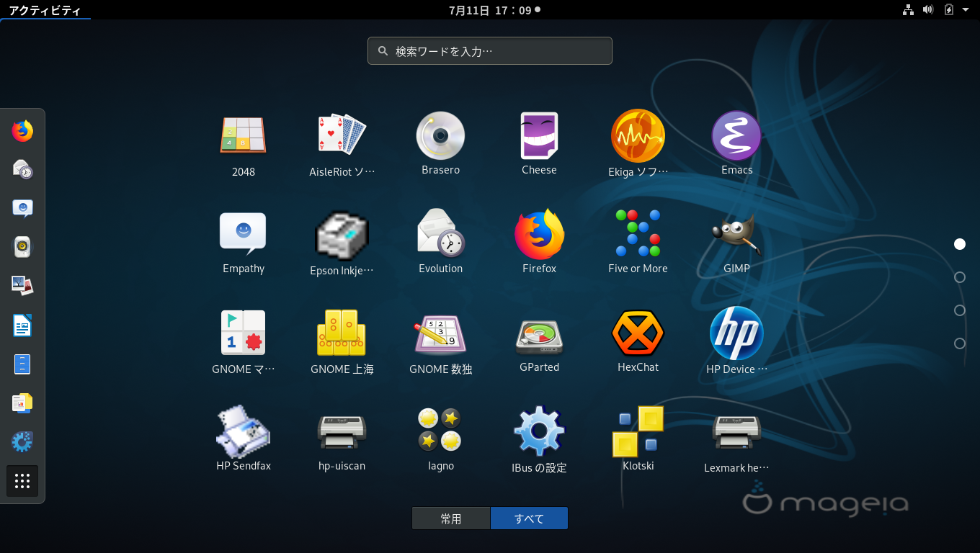This screenshot has width=980, height=553.
Task: Open the volume indicator in top bar
Action: tap(928, 10)
